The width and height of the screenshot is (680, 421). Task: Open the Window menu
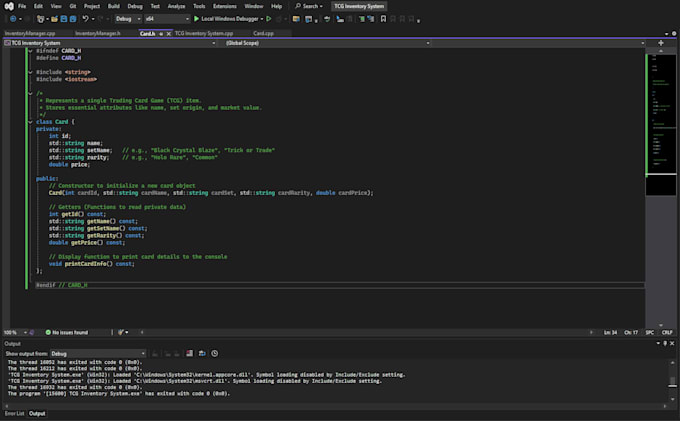254,6
